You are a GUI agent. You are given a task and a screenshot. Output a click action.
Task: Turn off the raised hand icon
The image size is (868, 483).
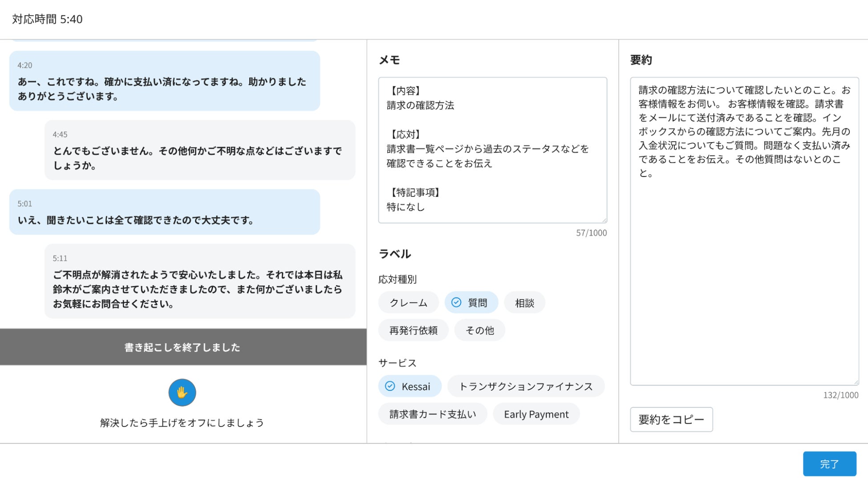pos(182,392)
